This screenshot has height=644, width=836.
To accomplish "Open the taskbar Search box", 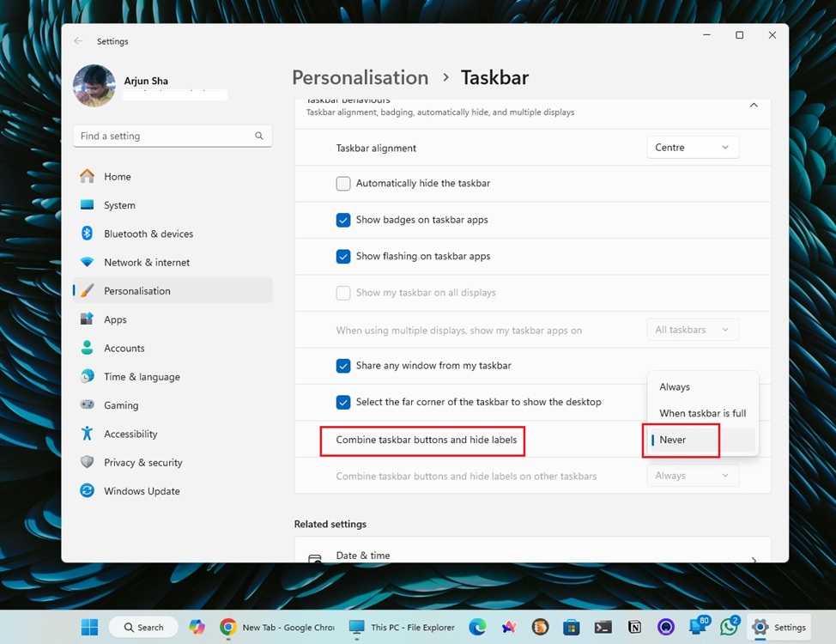I will (143, 628).
